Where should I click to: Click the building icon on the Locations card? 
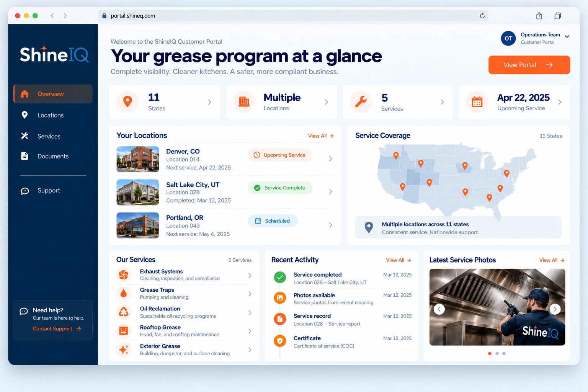pos(244,102)
